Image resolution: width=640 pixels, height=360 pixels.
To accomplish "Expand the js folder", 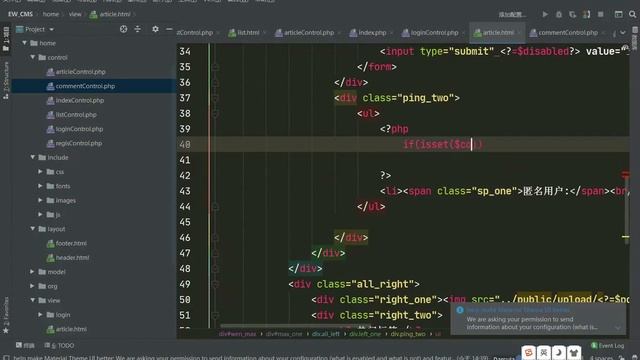I will click(40, 214).
